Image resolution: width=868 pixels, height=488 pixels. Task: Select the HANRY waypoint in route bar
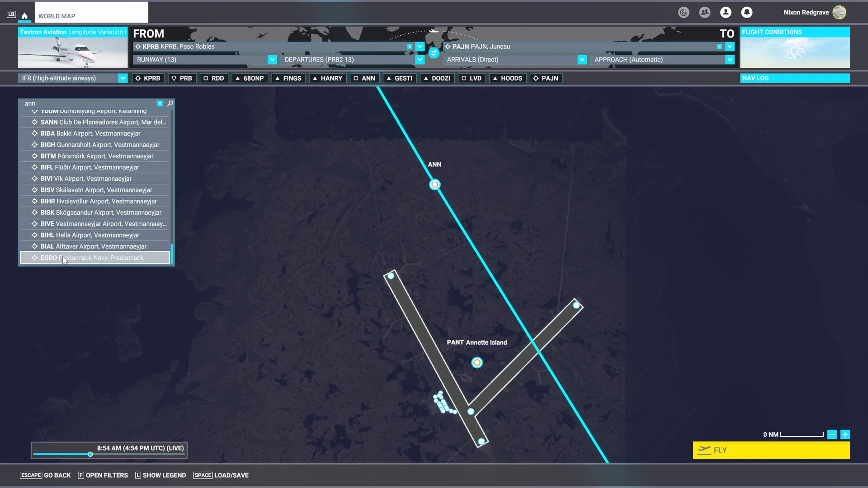pos(328,78)
